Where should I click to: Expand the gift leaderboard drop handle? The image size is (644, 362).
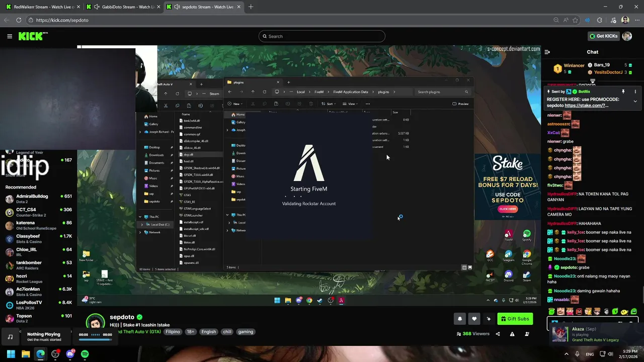pos(593,81)
